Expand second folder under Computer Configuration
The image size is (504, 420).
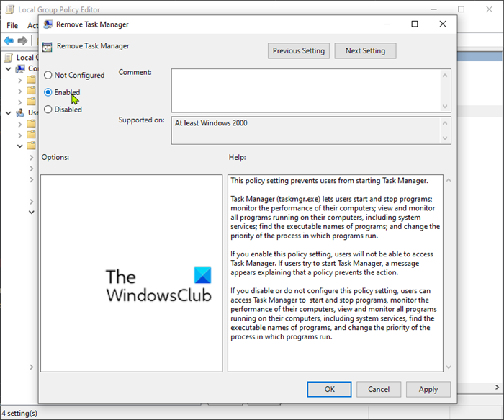(x=20, y=91)
